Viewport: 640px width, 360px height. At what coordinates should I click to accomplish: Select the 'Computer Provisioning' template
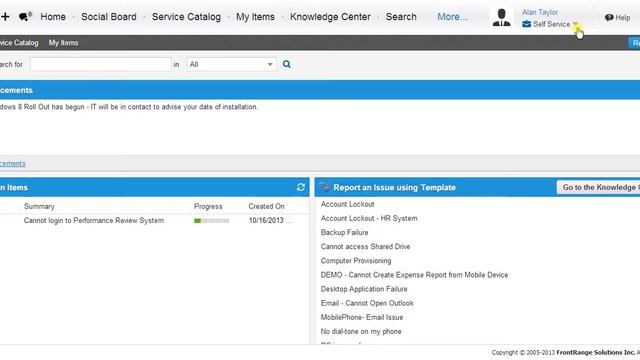[356, 260]
